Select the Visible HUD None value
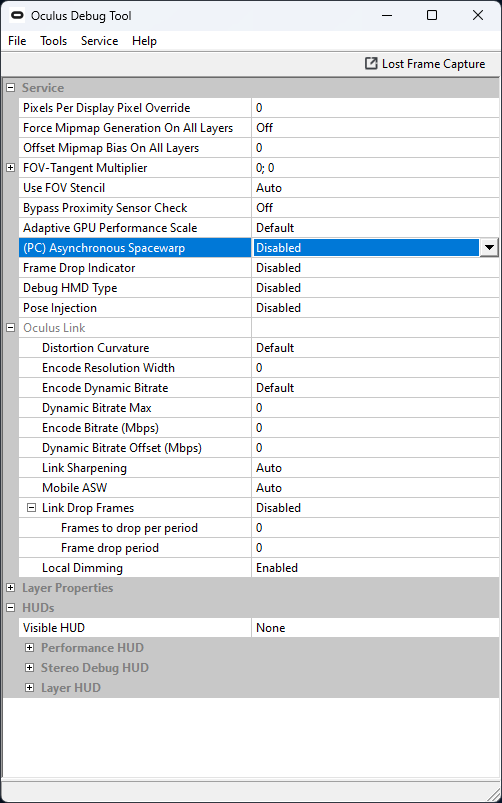502x803 pixels. point(375,627)
